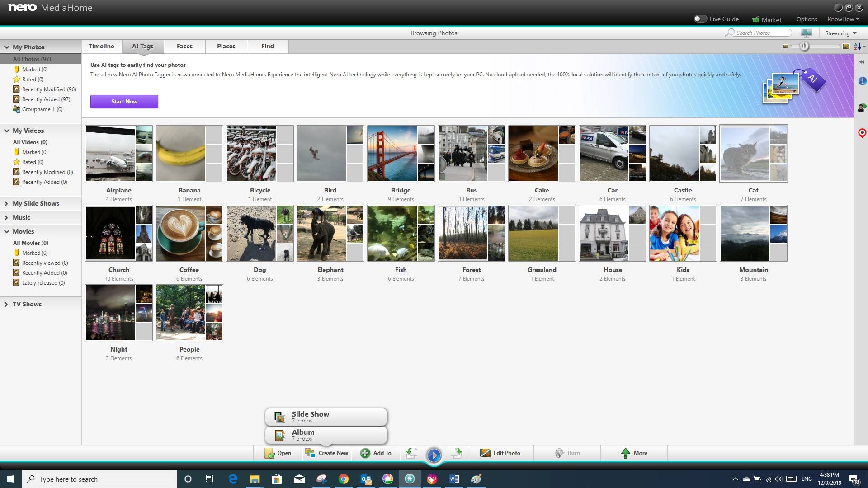The width and height of the screenshot is (868, 488).
Task: Open the Cat AI tag group thumbnail
Action: (x=753, y=153)
